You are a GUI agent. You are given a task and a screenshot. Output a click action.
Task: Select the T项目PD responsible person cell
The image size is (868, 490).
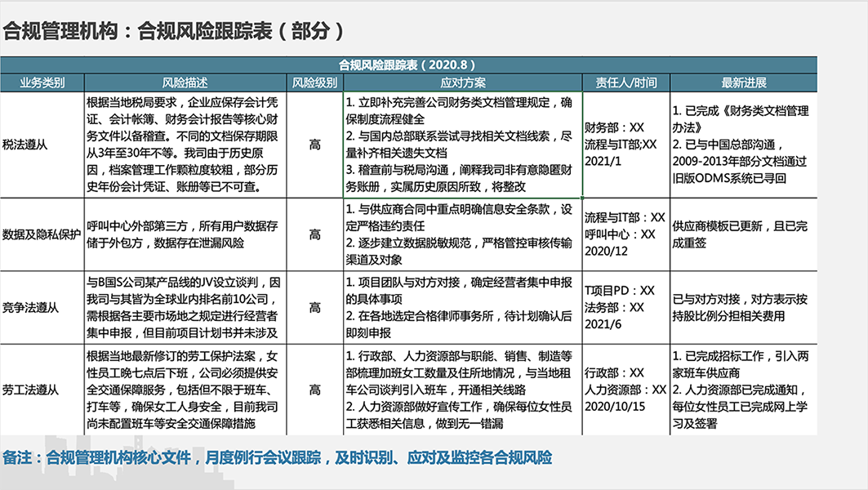626,308
